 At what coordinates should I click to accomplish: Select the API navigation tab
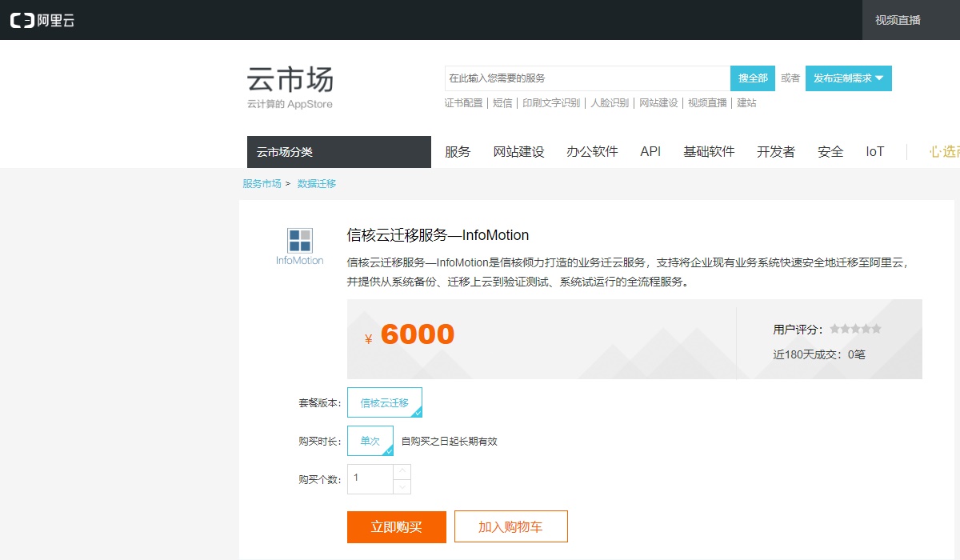pos(650,152)
